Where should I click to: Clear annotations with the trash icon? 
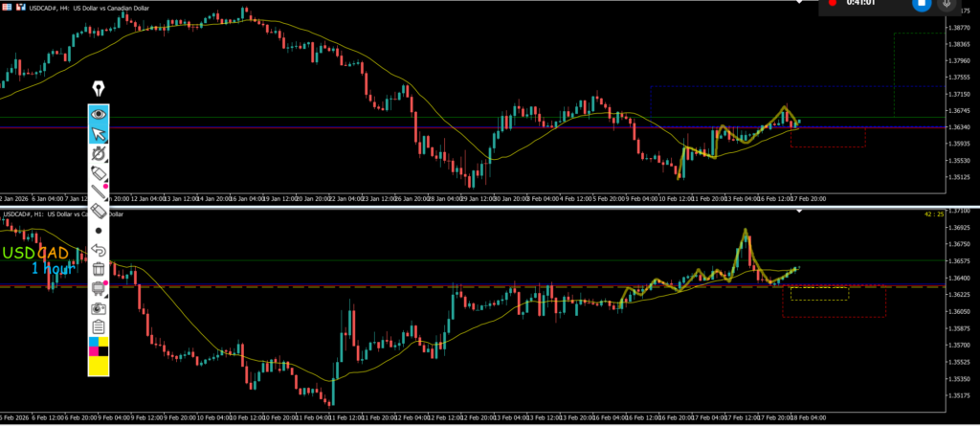(99, 269)
